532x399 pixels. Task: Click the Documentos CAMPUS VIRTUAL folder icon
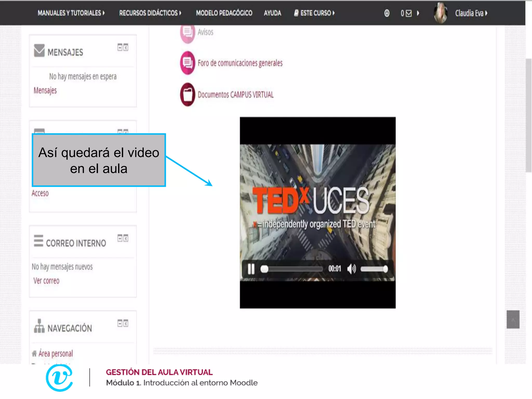188,95
